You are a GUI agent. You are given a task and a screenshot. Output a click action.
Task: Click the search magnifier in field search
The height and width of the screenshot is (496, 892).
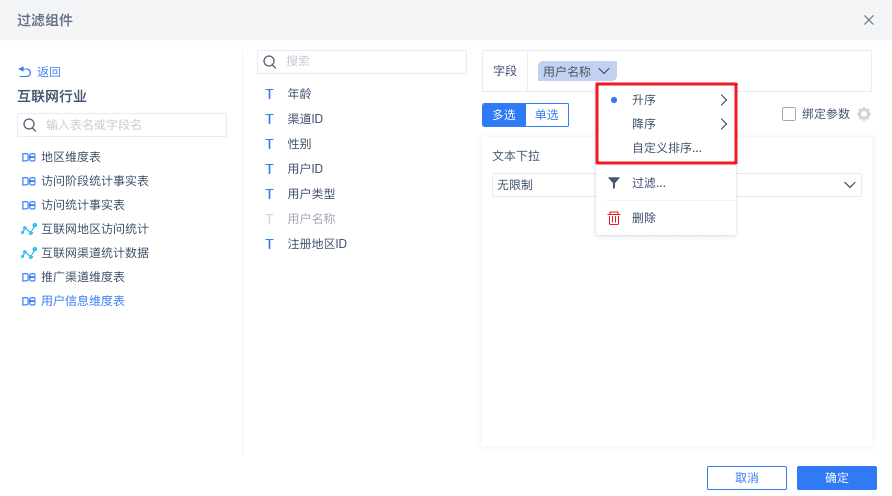click(x=270, y=61)
